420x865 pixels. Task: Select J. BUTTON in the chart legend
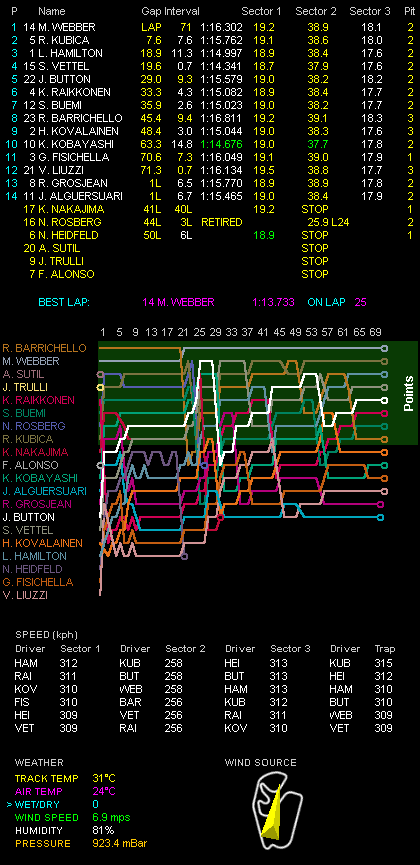click(x=28, y=517)
